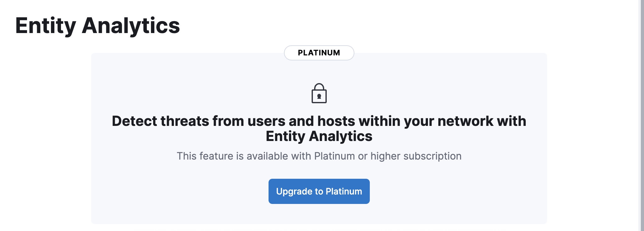The width and height of the screenshot is (644, 231).
Task: Click the Upgrade to Platinum button
Action: point(319,191)
